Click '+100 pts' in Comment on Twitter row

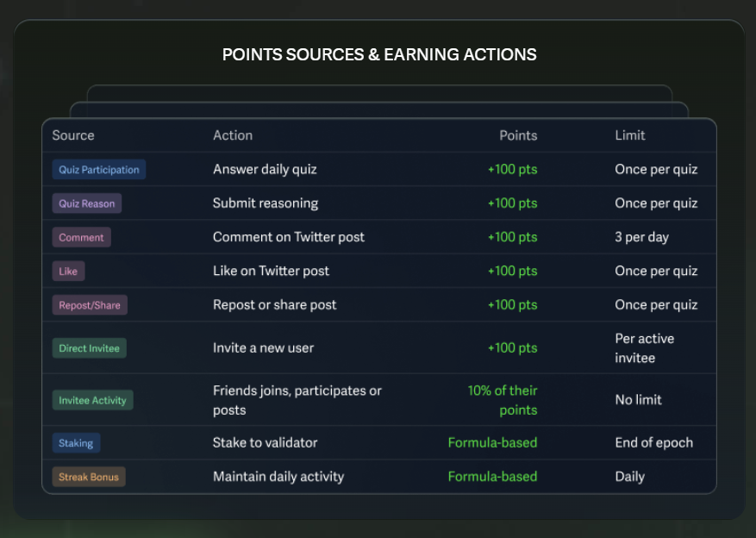click(513, 237)
